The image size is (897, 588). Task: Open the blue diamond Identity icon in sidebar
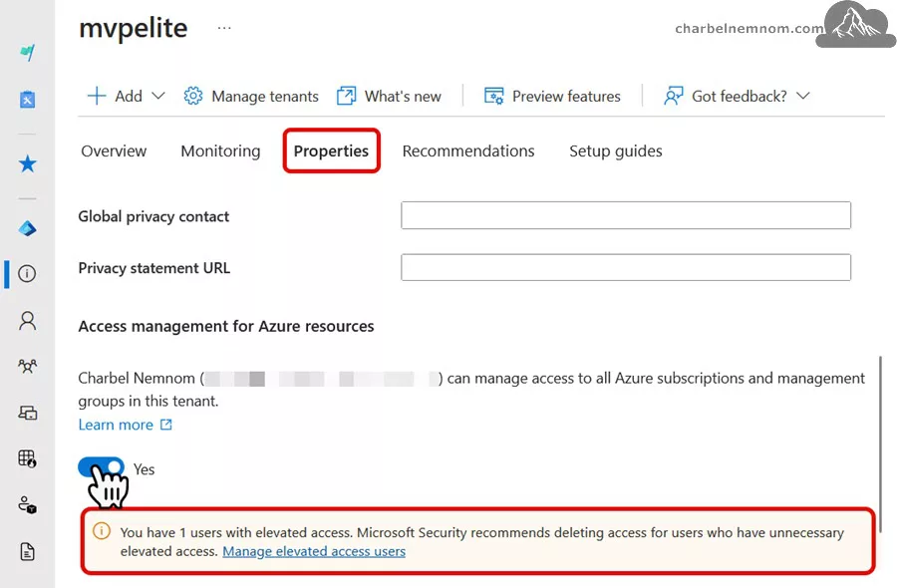(27, 229)
